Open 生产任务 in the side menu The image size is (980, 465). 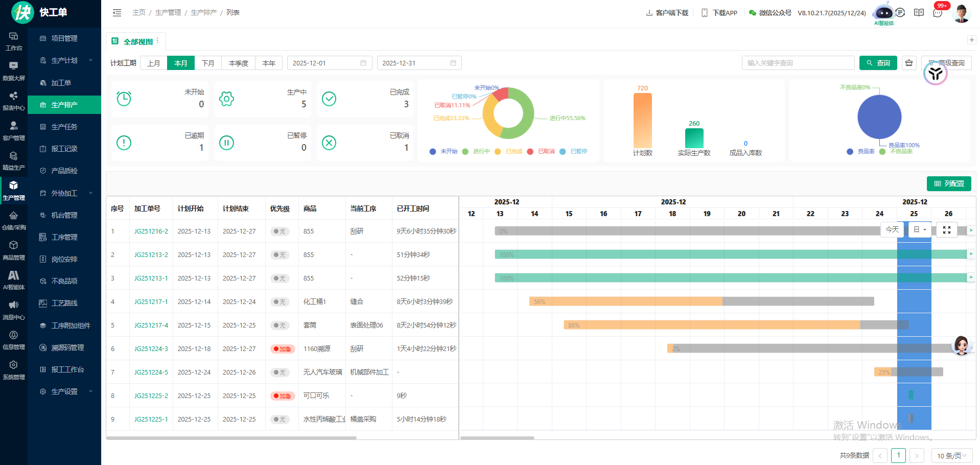64,127
